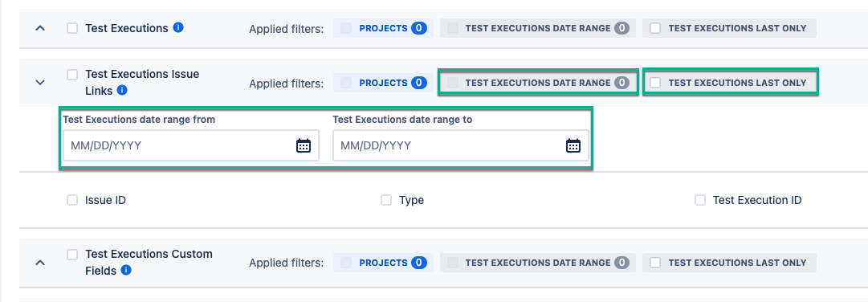This screenshot has height=302, width=868.
Task: Click info icon next to Test Executions
Action: (178, 27)
